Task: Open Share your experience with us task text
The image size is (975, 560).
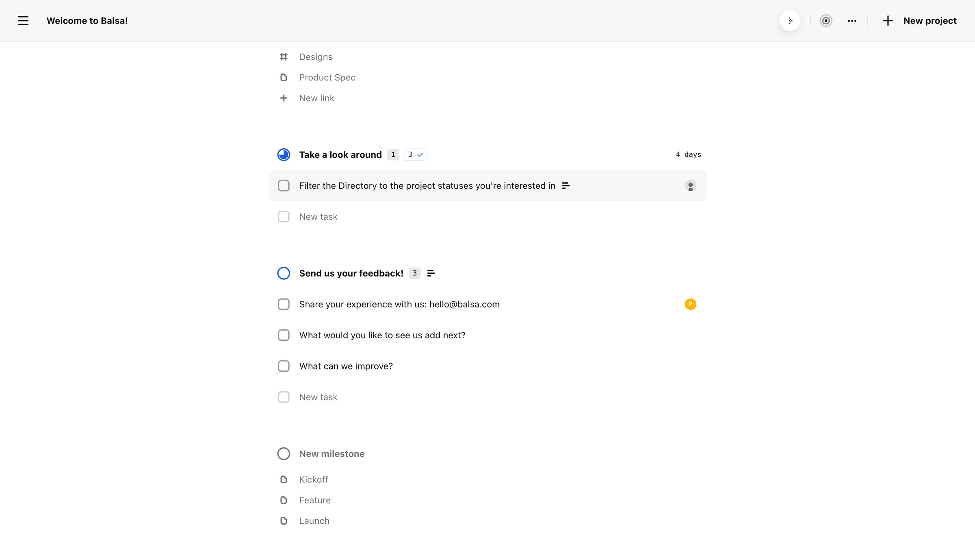Action: pyautogui.click(x=399, y=304)
